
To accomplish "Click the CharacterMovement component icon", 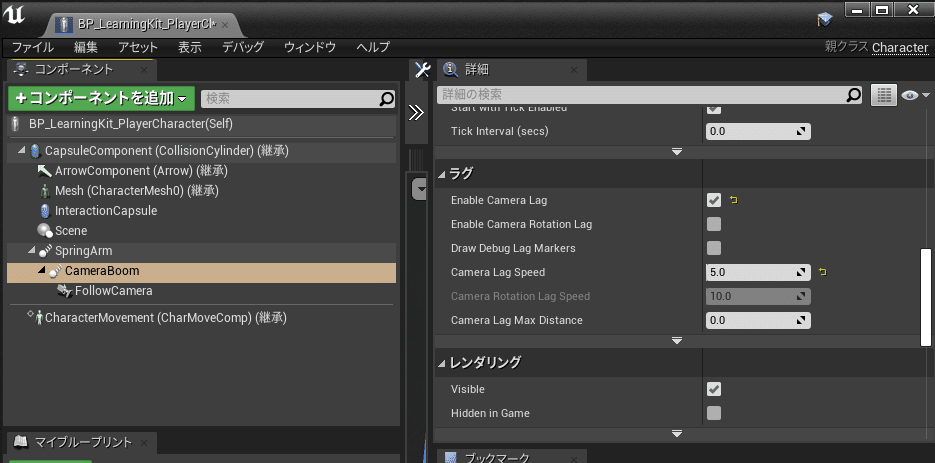I will [x=39, y=317].
